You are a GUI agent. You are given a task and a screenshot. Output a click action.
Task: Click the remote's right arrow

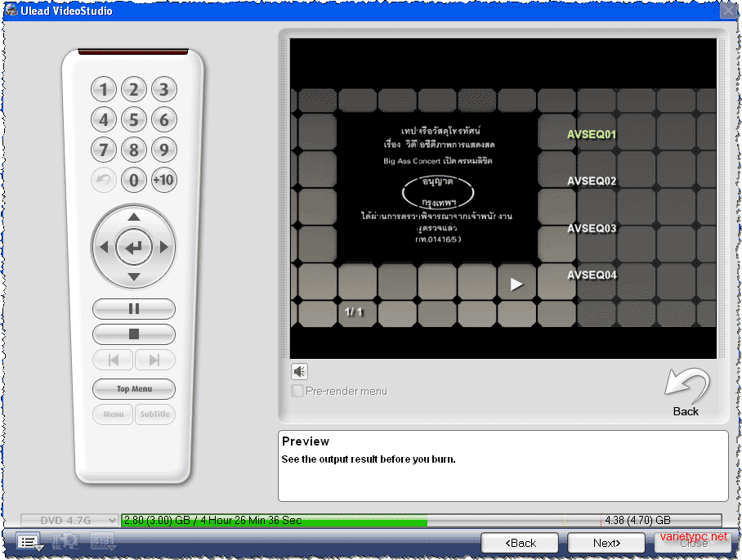163,247
